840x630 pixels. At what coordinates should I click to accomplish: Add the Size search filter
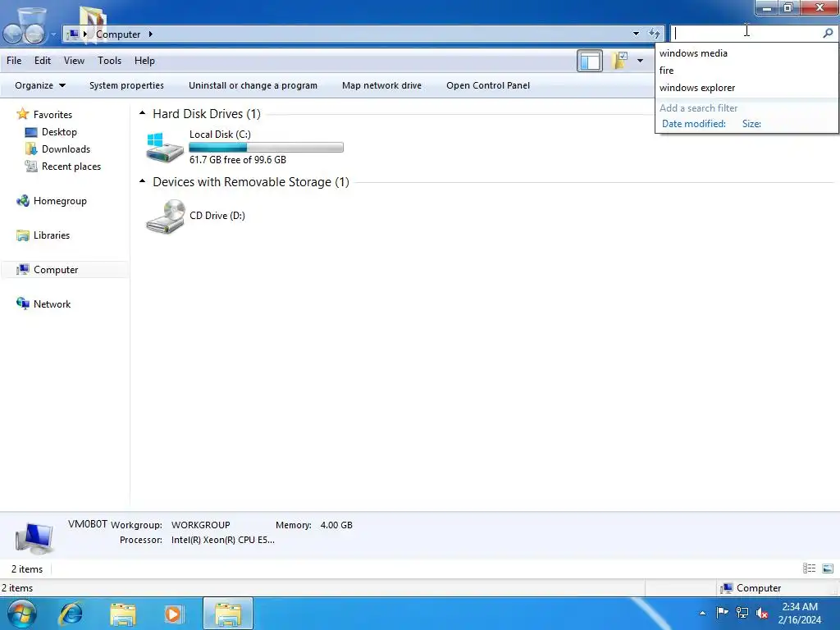751,124
